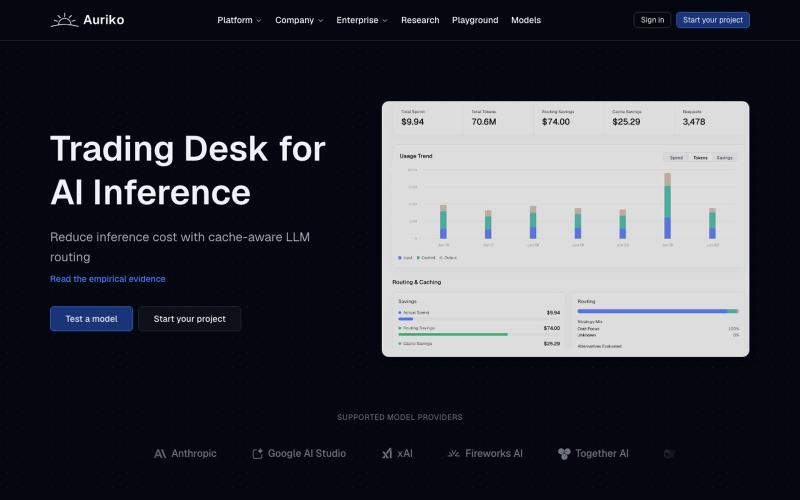Image resolution: width=800 pixels, height=500 pixels.
Task: Click the Sign in button
Action: click(x=652, y=20)
